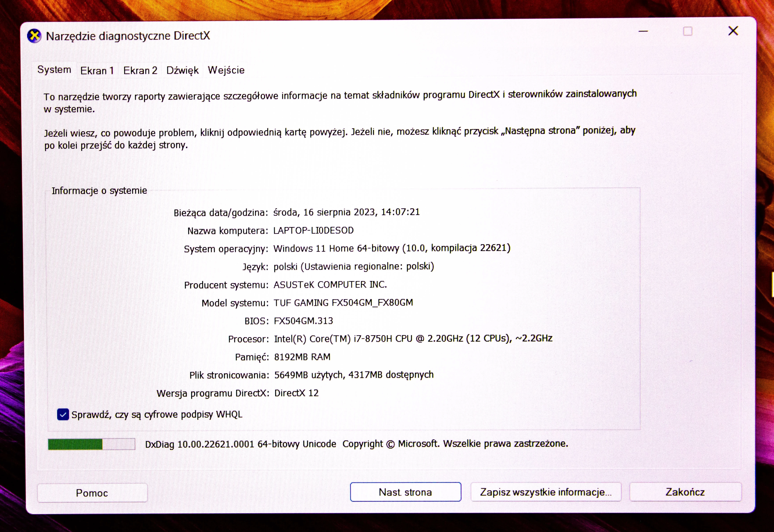This screenshot has width=774, height=532.
Task: Switch to the Dźwięk tab
Action: coord(183,70)
